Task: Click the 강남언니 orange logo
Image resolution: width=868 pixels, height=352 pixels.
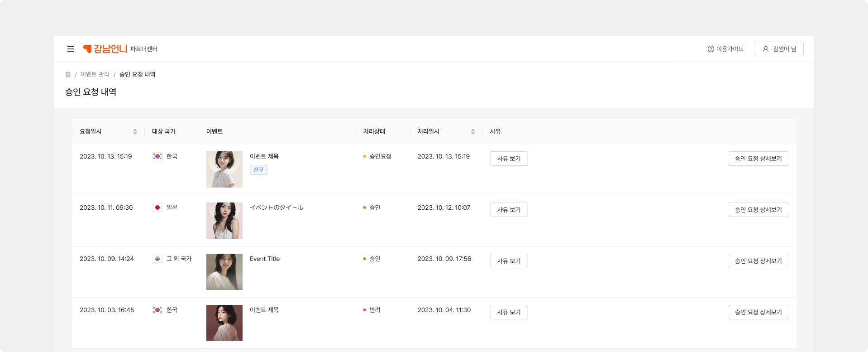Action: click(105, 49)
